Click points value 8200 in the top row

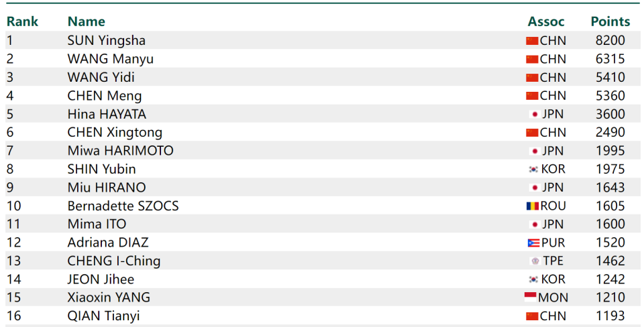pos(610,40)
